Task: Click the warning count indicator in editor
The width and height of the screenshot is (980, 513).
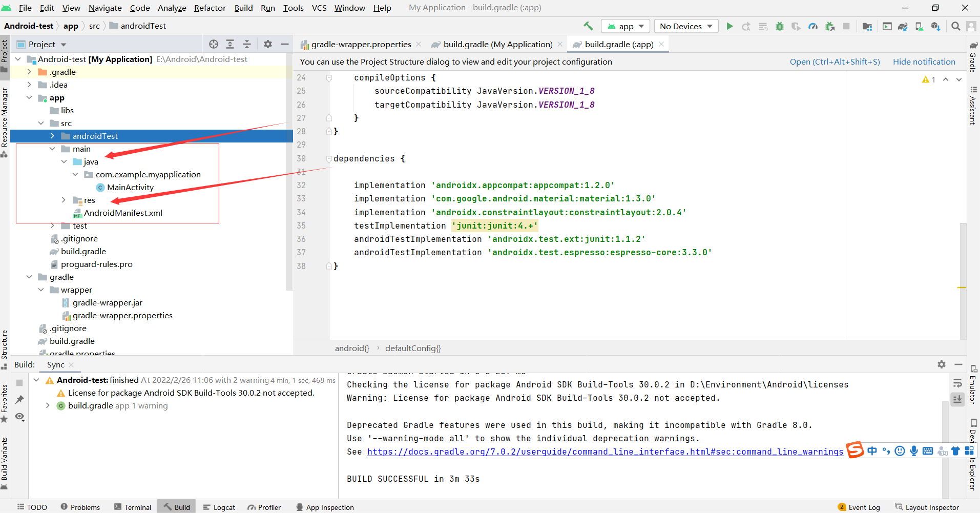Action: click(x=929, y=79)
